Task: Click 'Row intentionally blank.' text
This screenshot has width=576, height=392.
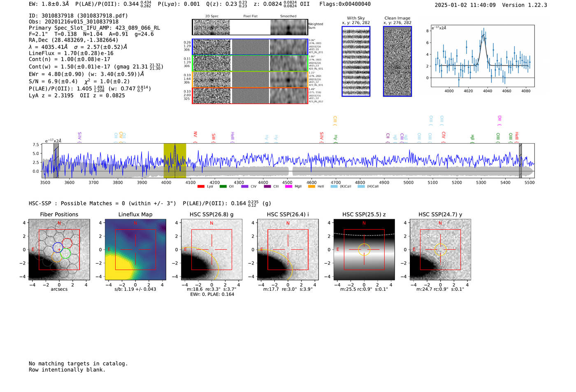Action: coord(67,370)
